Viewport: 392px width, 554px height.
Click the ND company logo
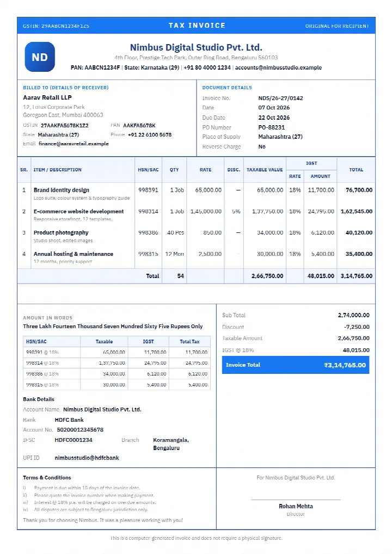tap(40, 57)
